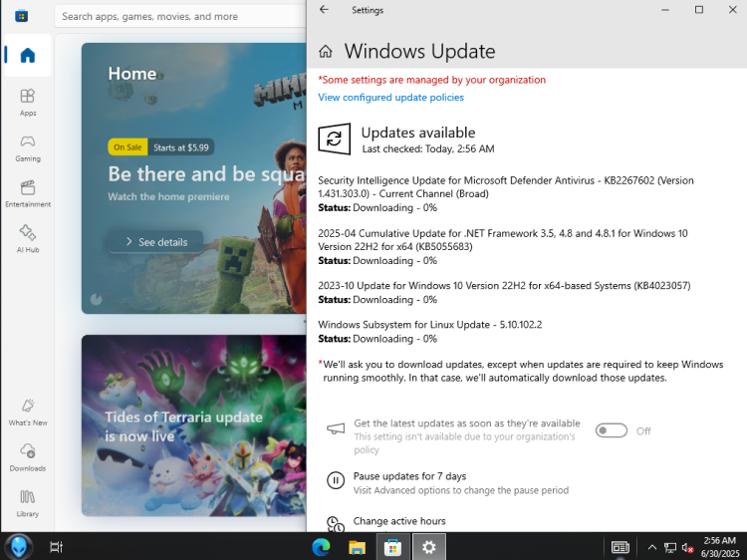Open Library in Microsoft Store sidebar

click(28, 503)
